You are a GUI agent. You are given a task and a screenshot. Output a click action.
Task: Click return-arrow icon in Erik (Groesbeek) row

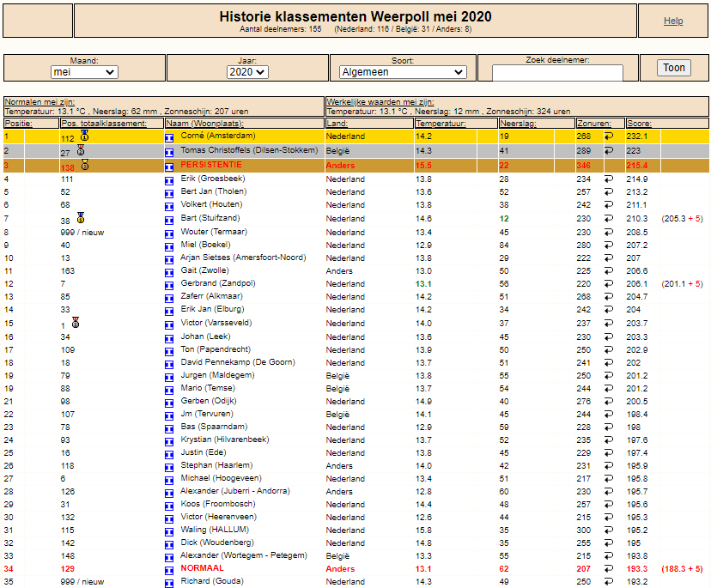click(609, 179)
